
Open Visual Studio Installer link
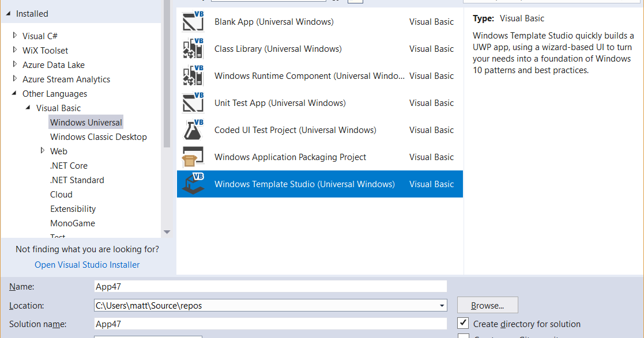[x=86, y=264]
